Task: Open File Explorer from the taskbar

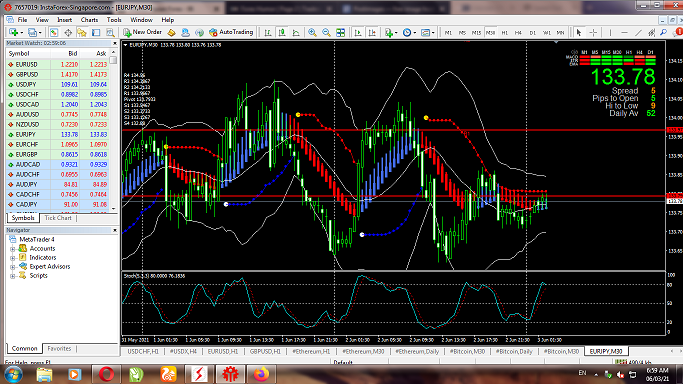Action: pyautogui.click(x=44, y=374)
